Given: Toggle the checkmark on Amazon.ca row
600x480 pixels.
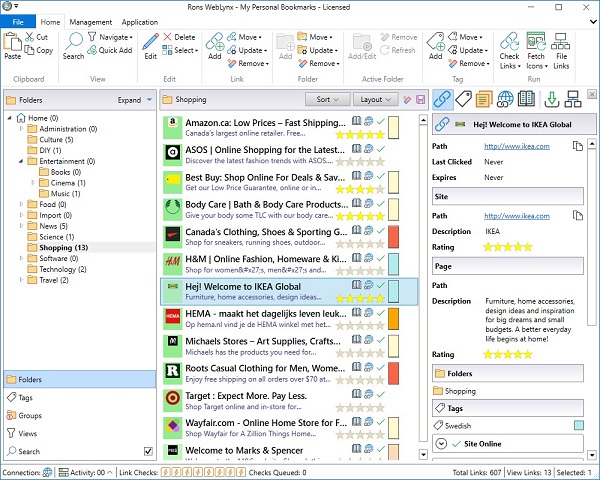Looking at the screenshot, I should tap(381, 121).
